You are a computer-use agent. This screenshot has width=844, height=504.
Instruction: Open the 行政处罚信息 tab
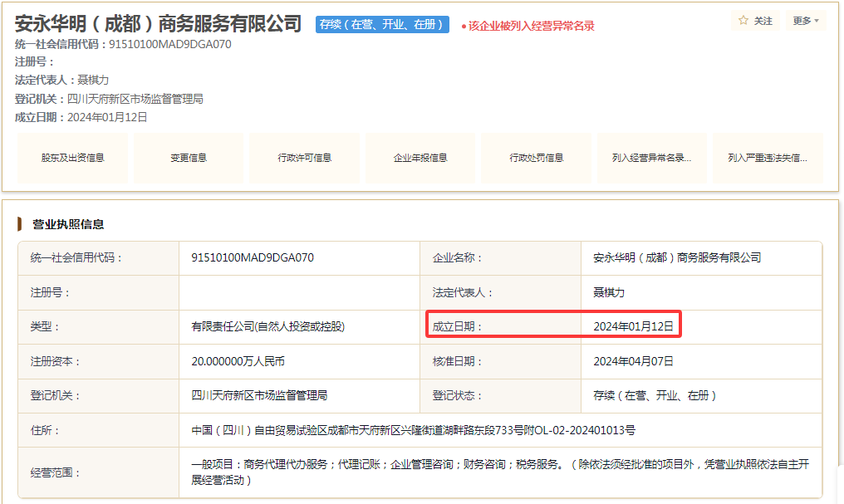click(x=536, y=158)
